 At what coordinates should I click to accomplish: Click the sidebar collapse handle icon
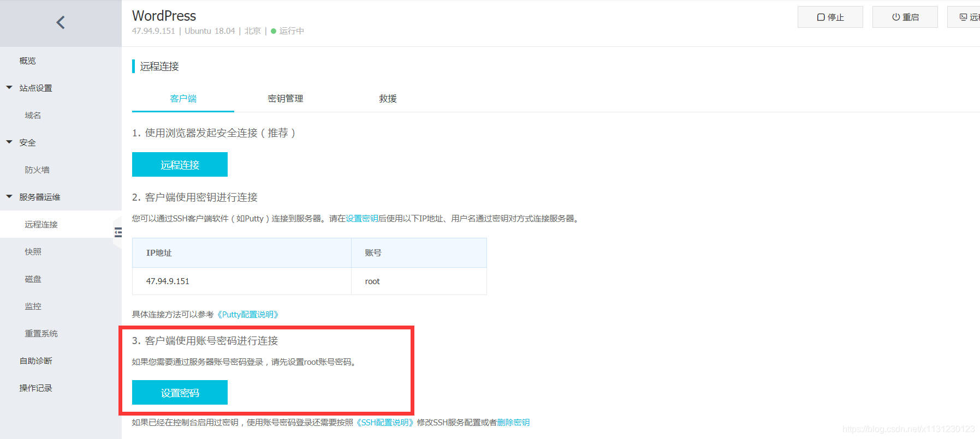tap(117, 232)
